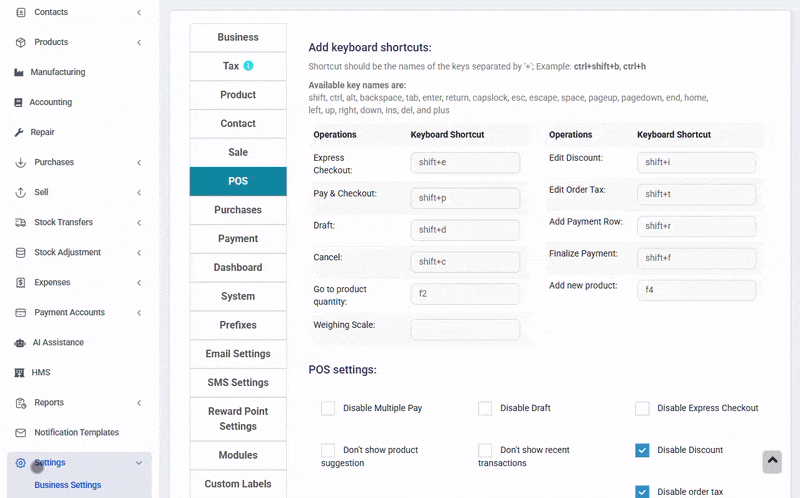Collapse the Settings menu chevron
Viewport: 800px width, 498px height.
[139, 463]
